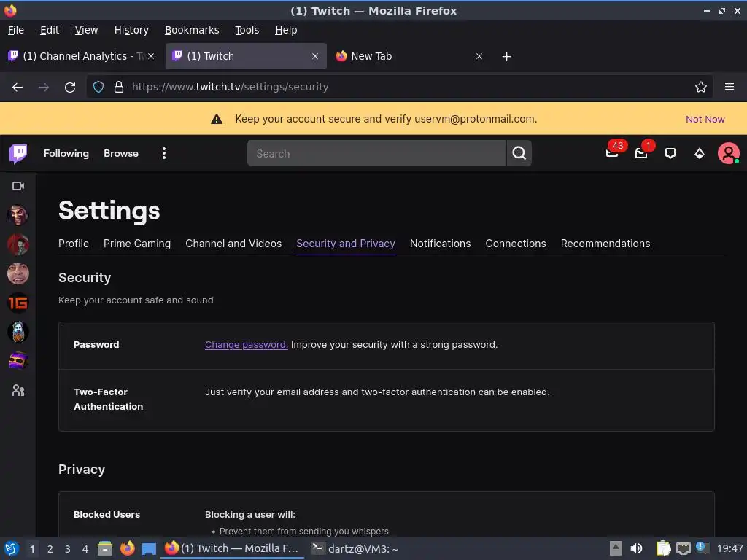Image resolution: width=747 pixels, height=560 pixels.
Task: Switch to workspace 3 in taskbar
Action: (68, 549)
